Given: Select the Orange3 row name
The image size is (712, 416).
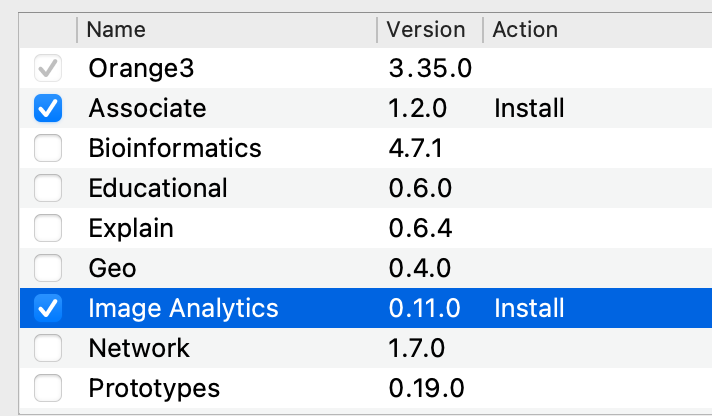Looking at the screenshot, I should pos(141,69).
